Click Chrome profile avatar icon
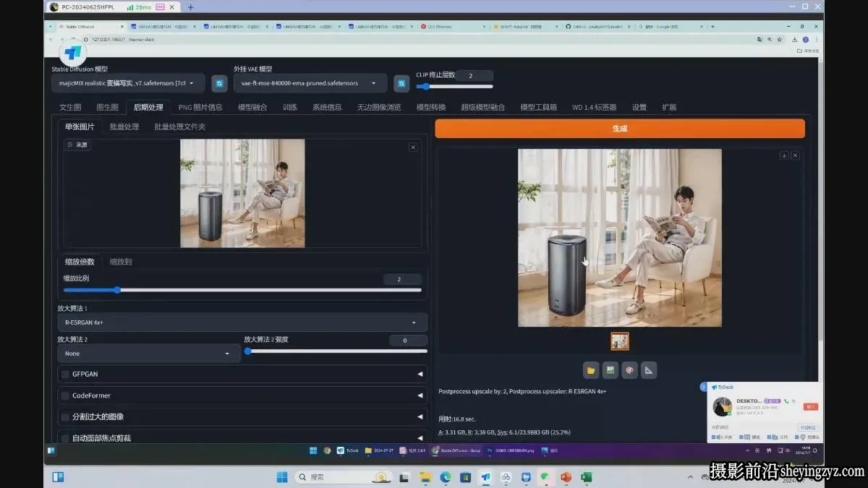 806,39
